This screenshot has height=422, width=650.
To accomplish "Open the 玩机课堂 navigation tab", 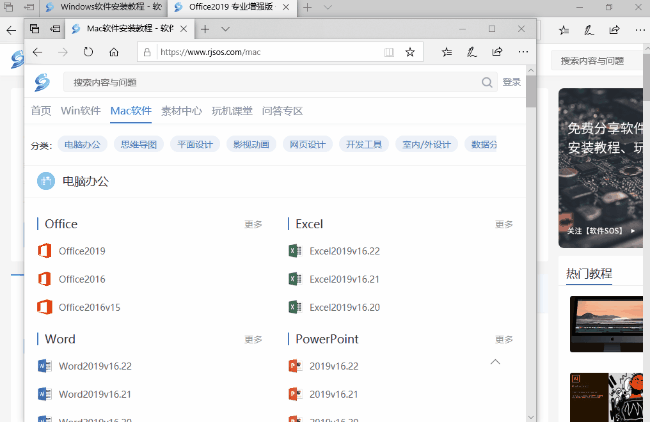I will [232, 111].
